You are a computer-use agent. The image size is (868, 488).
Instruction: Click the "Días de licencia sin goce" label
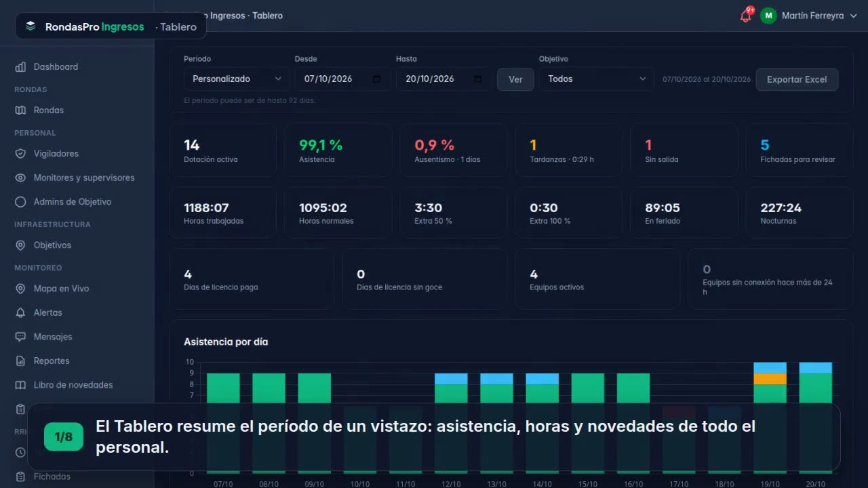pyautogui.click(x=399, y=287)
